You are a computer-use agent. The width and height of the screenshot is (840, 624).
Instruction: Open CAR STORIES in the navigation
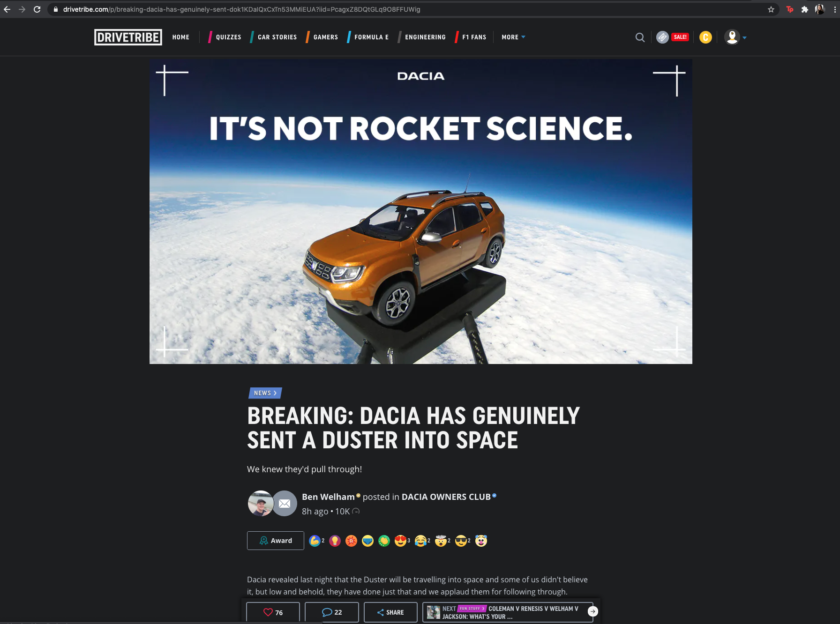point(277,37)
